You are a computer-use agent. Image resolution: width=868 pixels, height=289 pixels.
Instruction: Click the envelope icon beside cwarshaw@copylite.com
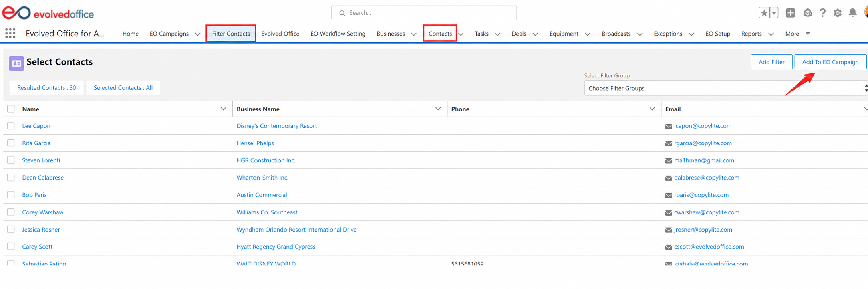coord(669,212)
